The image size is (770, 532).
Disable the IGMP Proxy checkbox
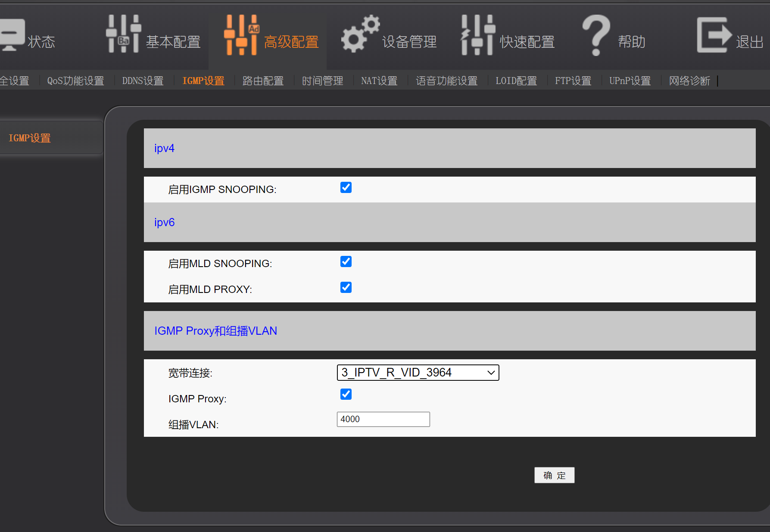346,394
